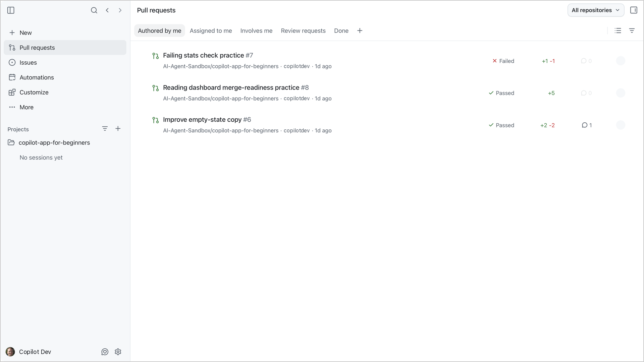
Task: View Failed check status on #7
Action: [503, 61]
